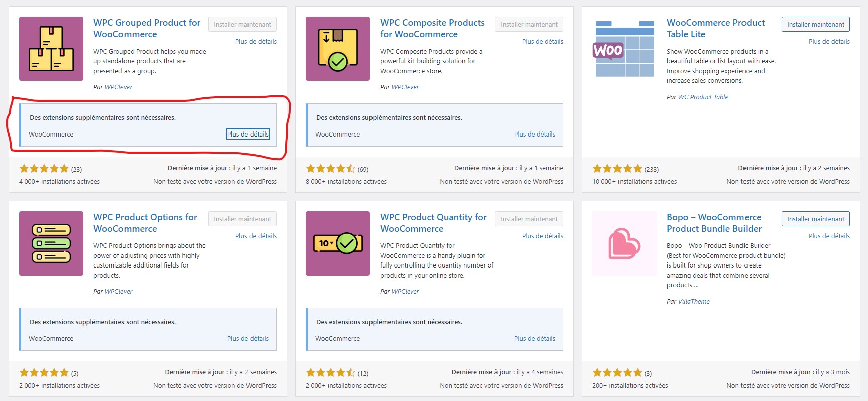Click the star rating with (3) reviews
Viewport: 868px width, 401px height.
pyautogui.click(x=617, y=373)
